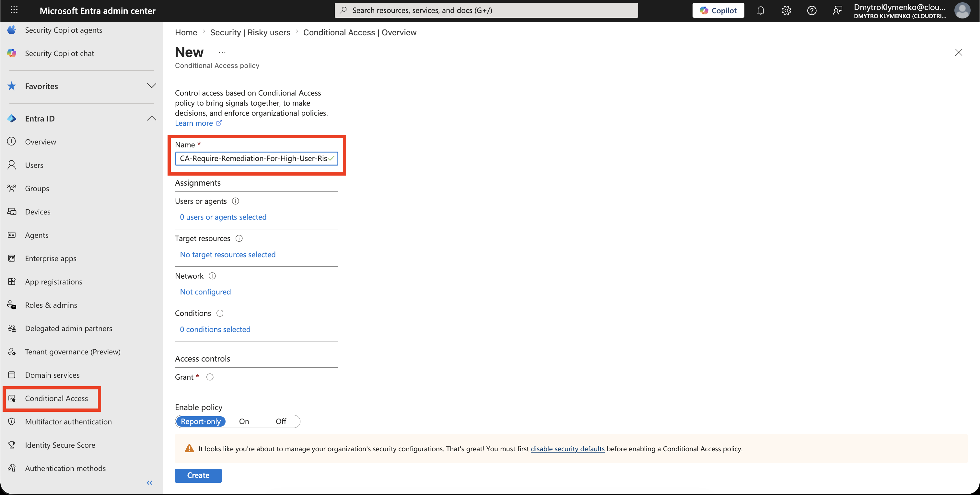Click the Devices icon in sidebar

[12, 212]
